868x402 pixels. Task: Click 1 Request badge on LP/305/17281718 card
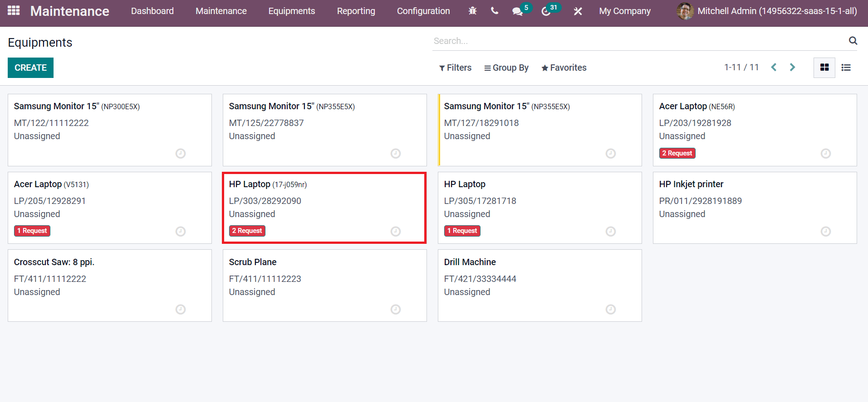click(x=462, y=231)
